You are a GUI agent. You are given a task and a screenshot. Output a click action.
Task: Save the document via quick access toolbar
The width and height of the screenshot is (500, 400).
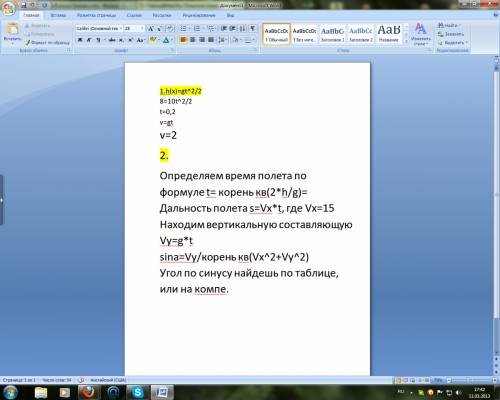tap(23, 5)
